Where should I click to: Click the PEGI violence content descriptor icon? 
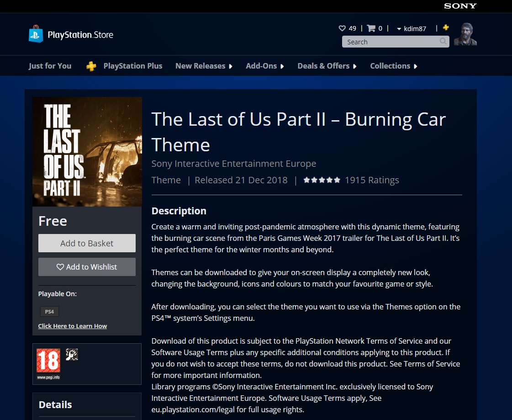click(72, 355)
